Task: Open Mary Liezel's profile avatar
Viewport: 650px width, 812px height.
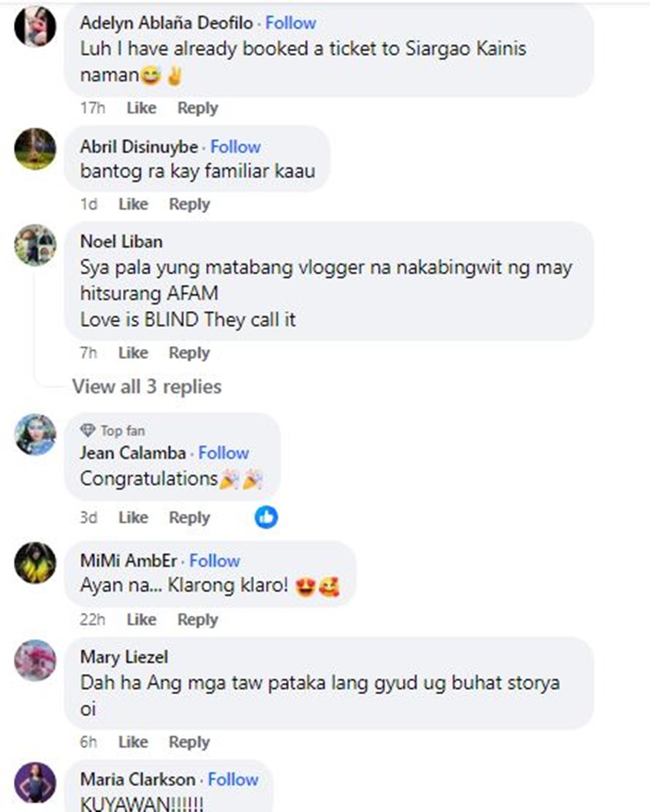Action: point(36,660)
